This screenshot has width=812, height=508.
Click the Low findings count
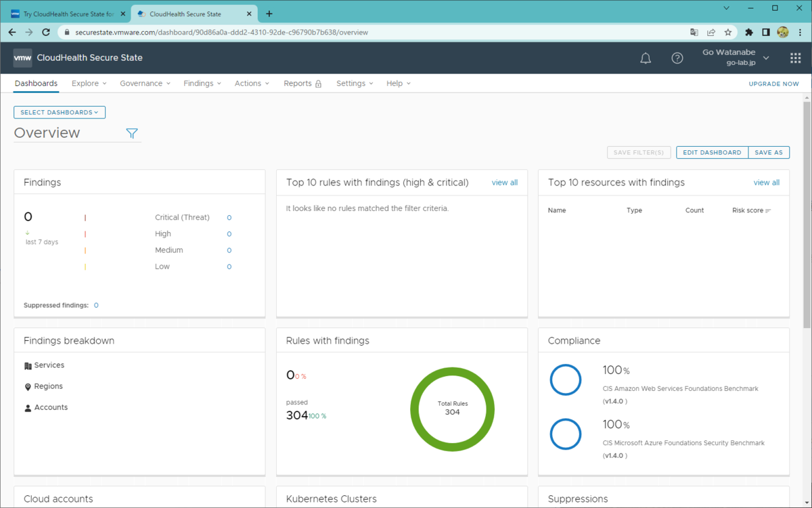point(229,267)
